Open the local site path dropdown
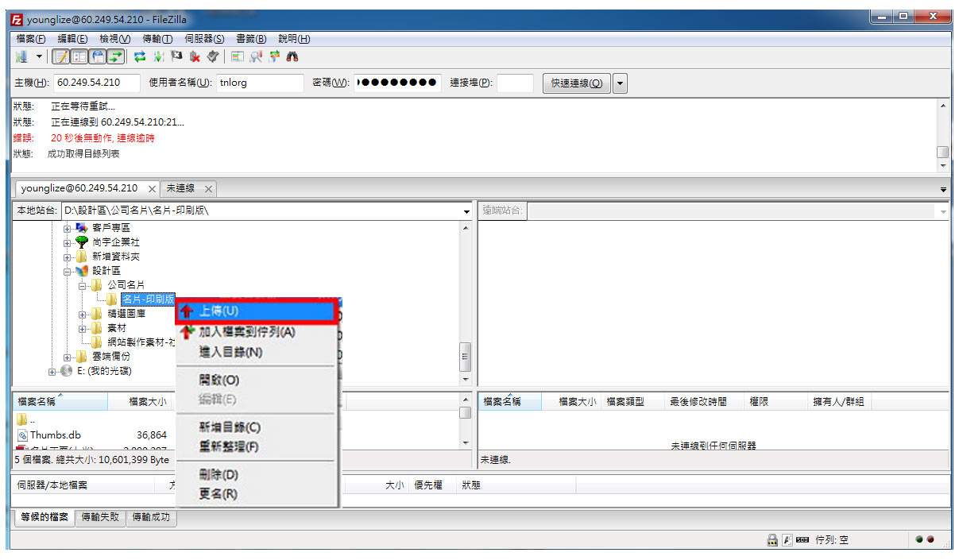 point(466,211)
